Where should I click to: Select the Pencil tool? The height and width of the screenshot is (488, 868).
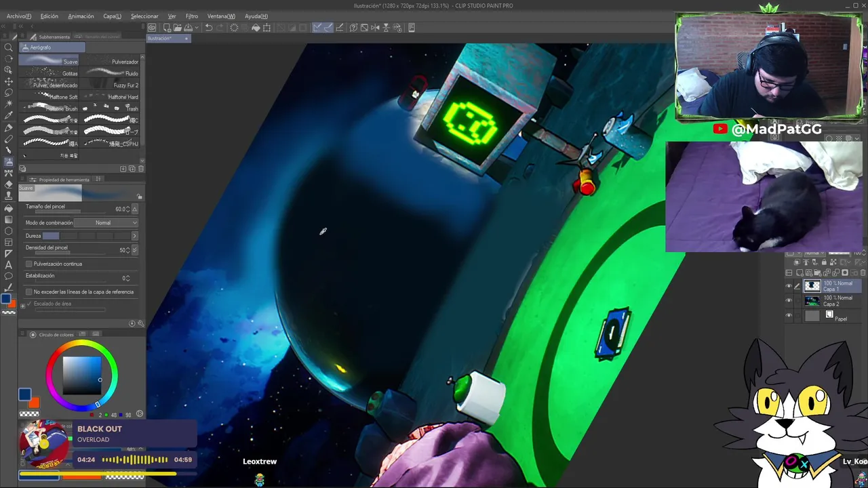(x=9, y=139)
